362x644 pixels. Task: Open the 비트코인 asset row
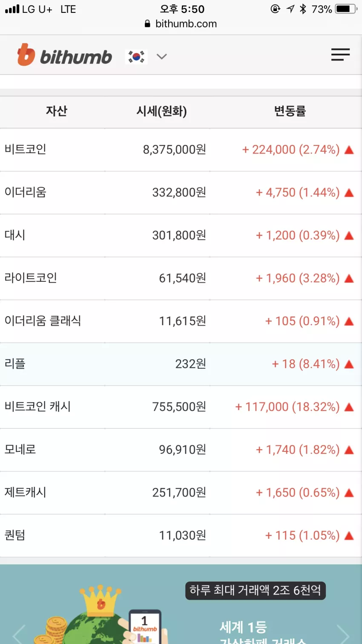pyautogui.click(x=181, y=150)
